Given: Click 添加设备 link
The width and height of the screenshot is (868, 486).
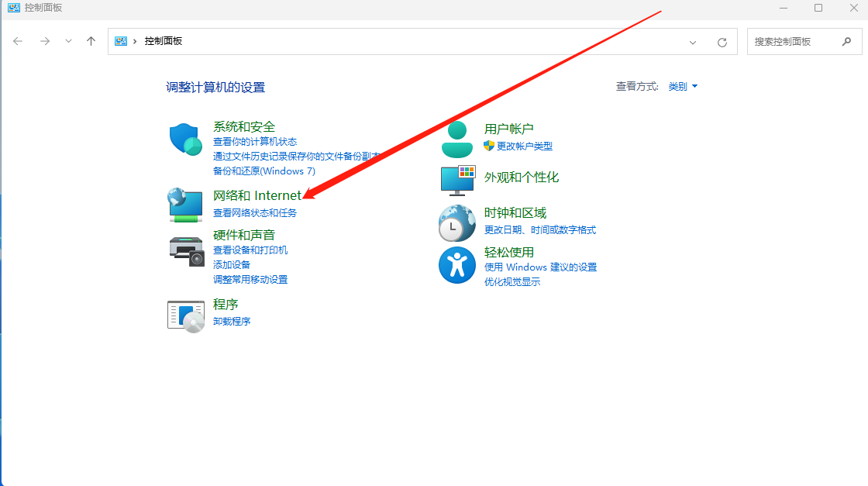Looking at the screenshot, I should 232,265.
